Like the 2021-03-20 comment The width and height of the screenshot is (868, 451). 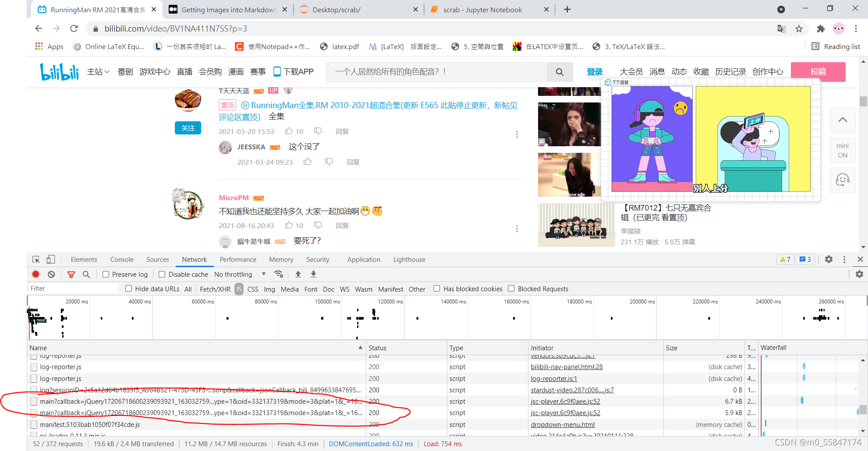(x=289, y=131)
